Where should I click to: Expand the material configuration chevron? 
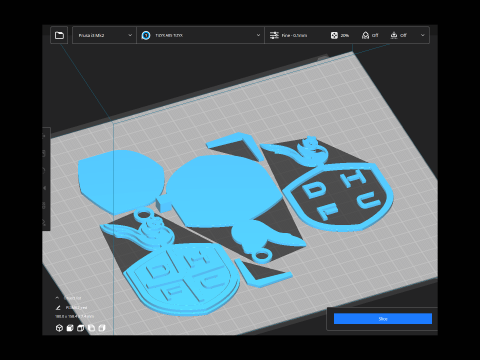258,35
